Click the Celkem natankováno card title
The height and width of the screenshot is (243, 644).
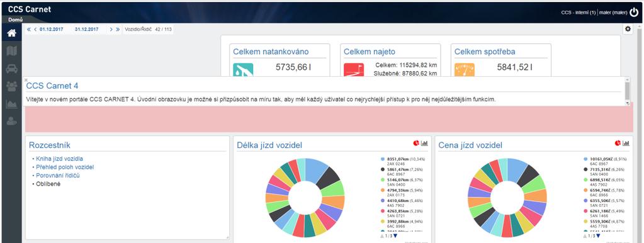coord(271,52)
